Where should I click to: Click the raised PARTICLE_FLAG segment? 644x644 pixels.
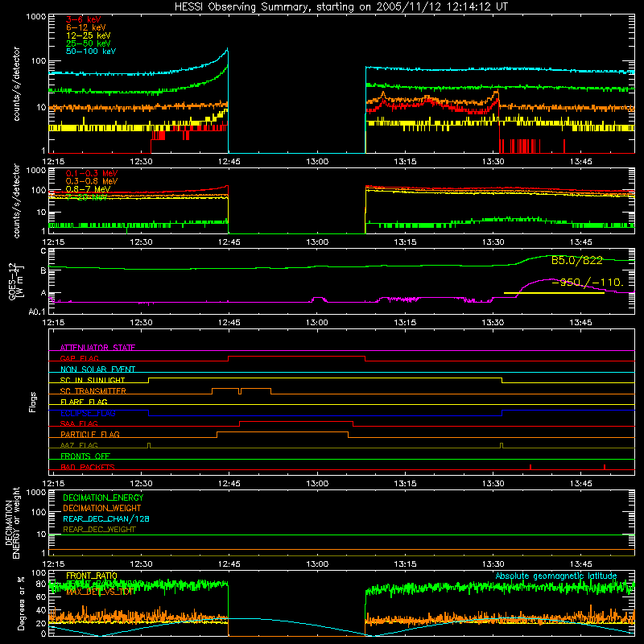coord(283,432)
